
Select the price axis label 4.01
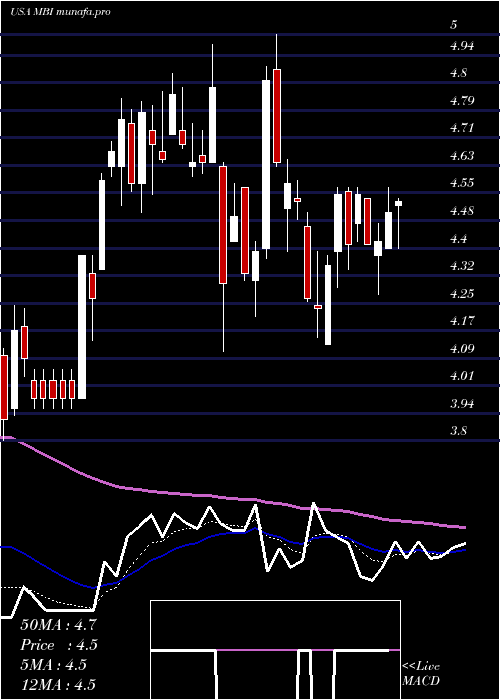click(462, 376)
